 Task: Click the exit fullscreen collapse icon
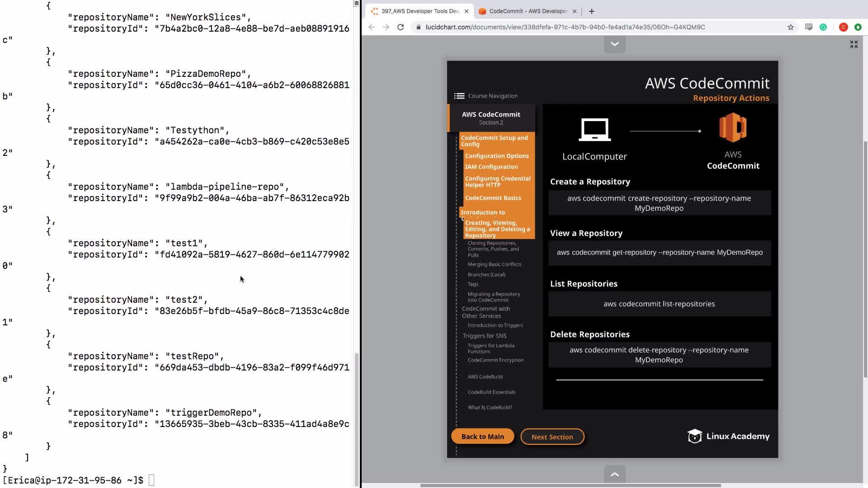tap(854, 44)
